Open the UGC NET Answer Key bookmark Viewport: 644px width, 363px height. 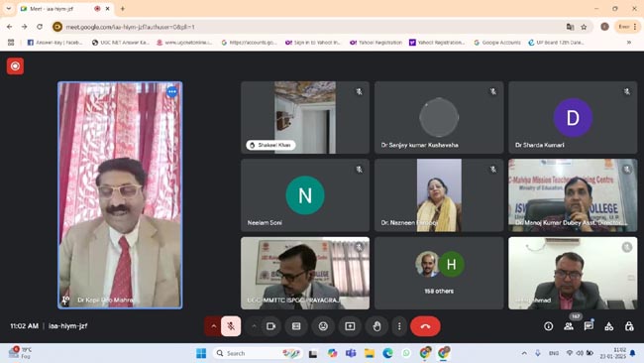coord(120,43)
